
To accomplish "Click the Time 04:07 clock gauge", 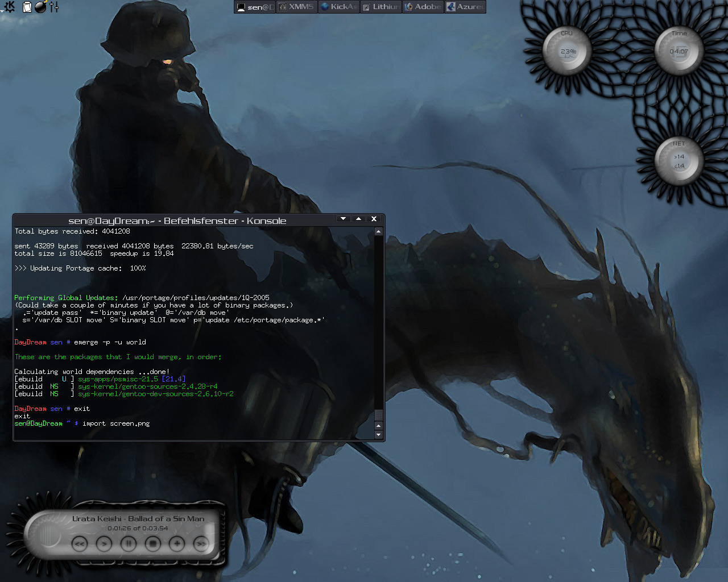I will (679, 51).
